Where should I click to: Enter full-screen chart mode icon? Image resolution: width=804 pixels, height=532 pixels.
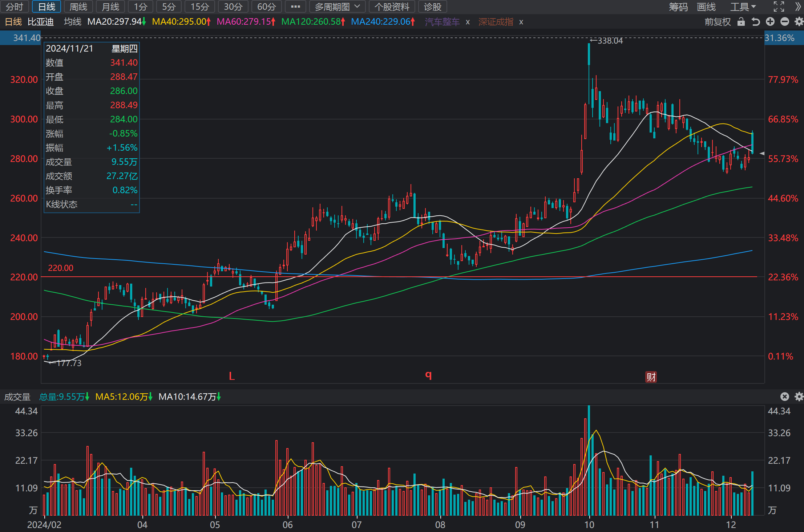[x=779, y=7]
